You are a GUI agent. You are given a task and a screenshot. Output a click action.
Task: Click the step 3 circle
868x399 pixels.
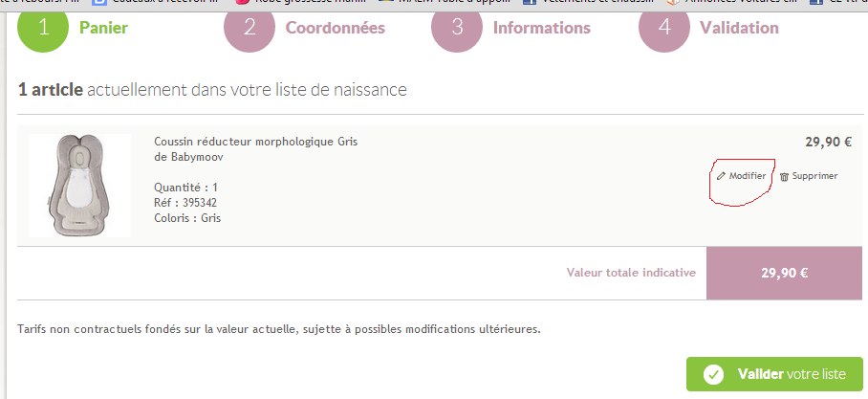point(457,28)
